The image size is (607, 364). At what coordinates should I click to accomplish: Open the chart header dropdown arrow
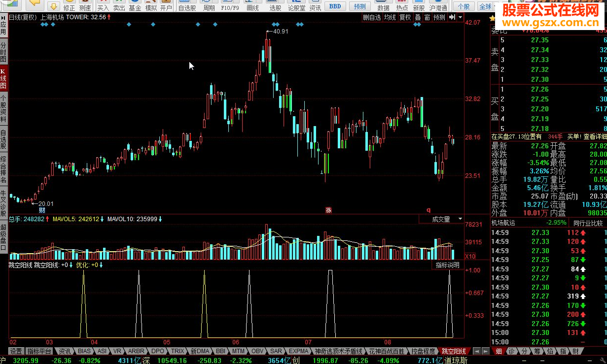[460, 17]
